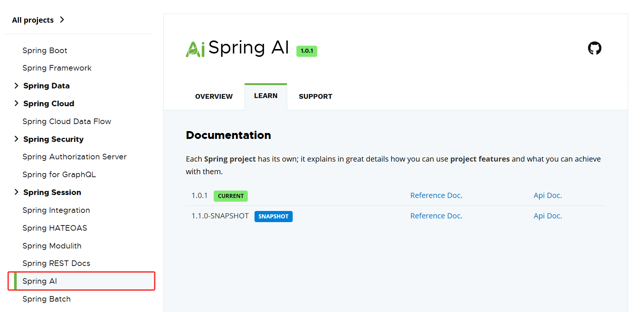Screen dimensions: 644x312
Task: Open All projects link
Action: point(33,20)
